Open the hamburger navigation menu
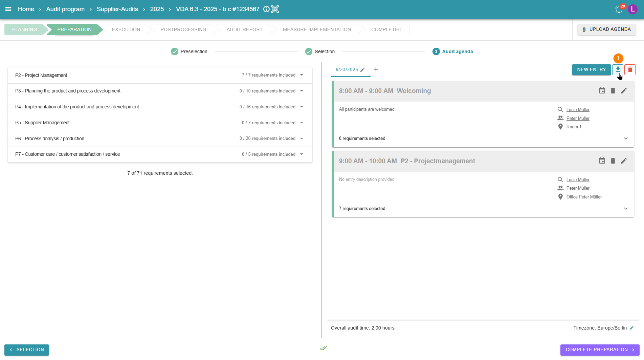 point(8,9)
